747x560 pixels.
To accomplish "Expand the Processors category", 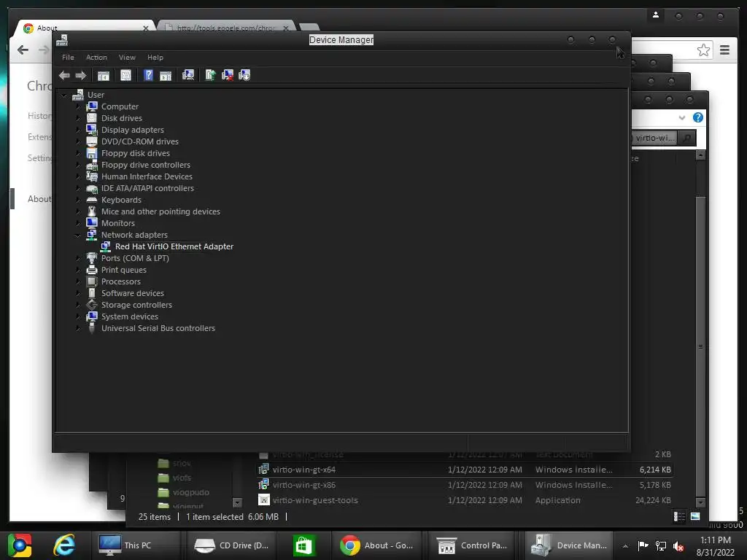I will click(x=78, y=281).
